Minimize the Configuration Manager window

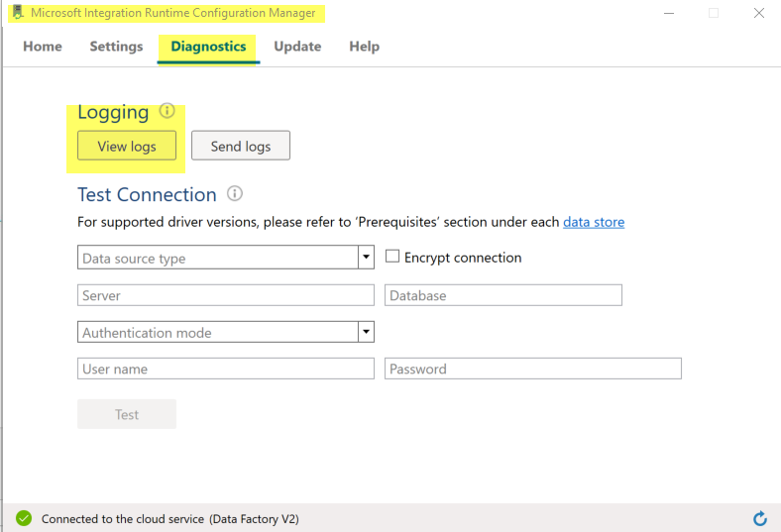tap(669, 13)
